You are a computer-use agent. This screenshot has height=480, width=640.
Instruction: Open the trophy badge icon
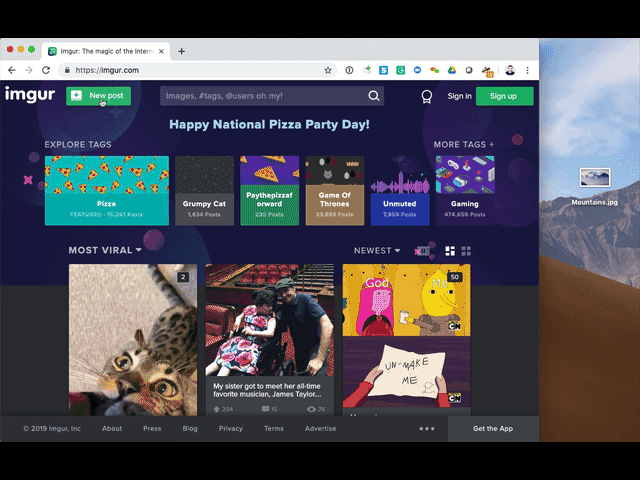pos(427,97)
